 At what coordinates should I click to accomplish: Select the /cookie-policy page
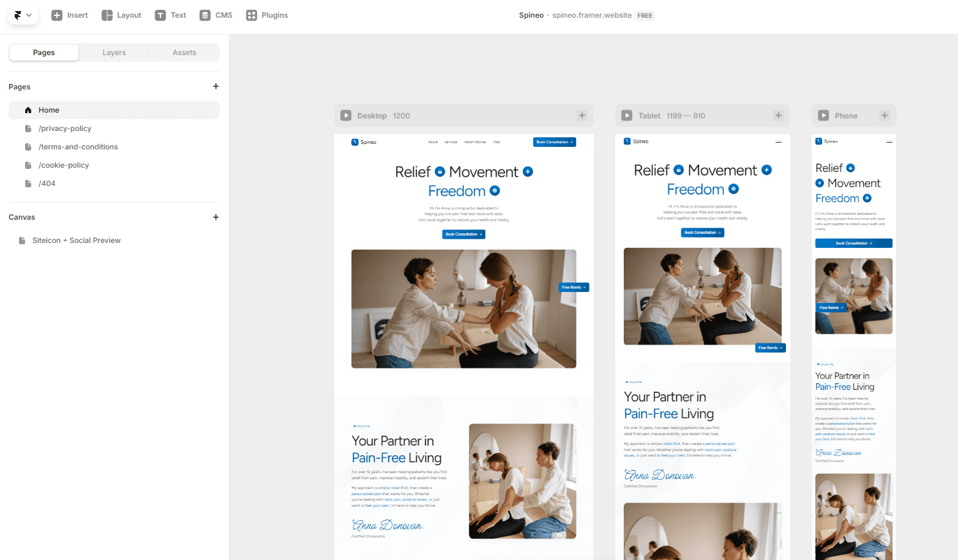point(114,165)
